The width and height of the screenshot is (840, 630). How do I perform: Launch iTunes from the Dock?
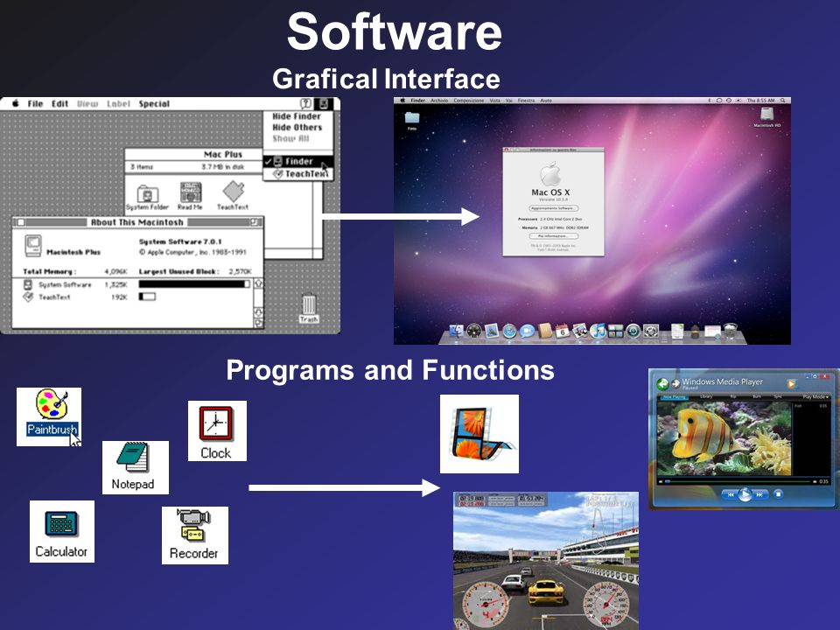coord(598,331)
